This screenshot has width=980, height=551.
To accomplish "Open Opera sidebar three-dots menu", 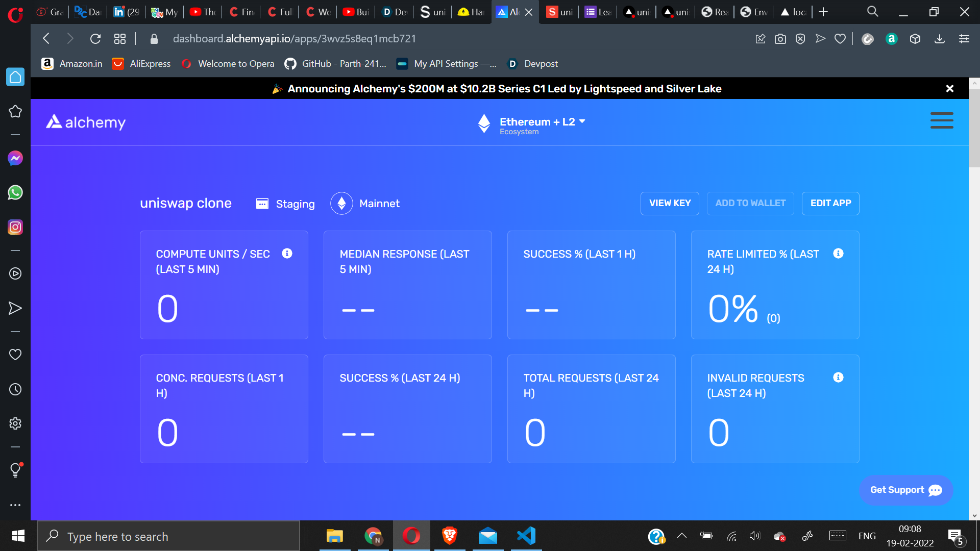I will pos(15,505).
